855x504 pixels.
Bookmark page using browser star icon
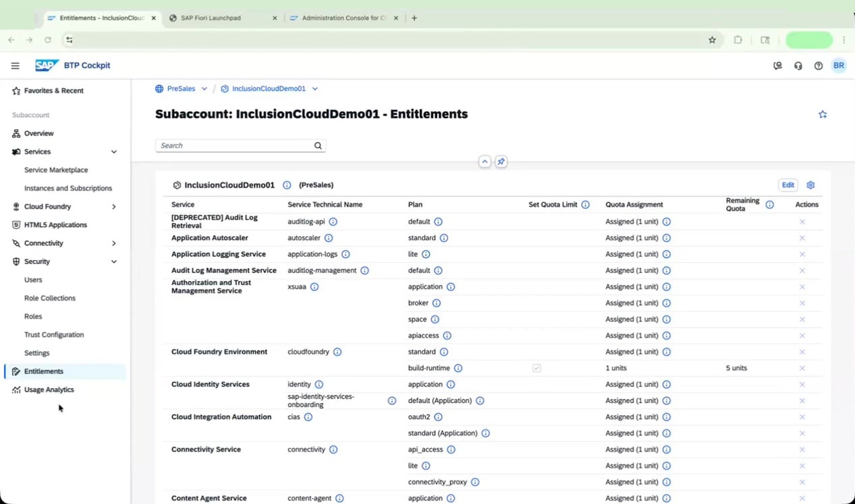(712, 40)
